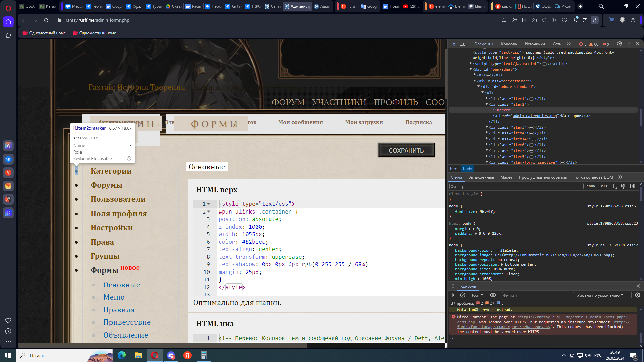
Task: Add a new style rule with plus icon
Action: (614, 186)
